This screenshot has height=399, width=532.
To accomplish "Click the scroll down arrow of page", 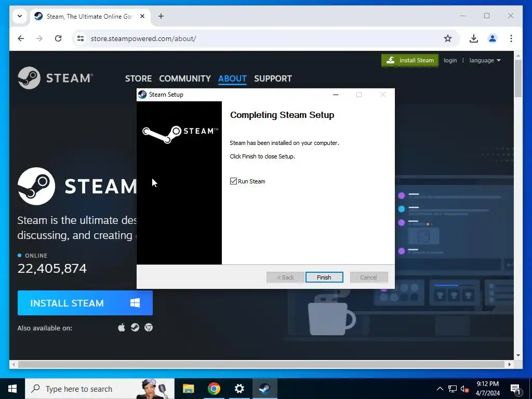I will click(x=518, y=355).
